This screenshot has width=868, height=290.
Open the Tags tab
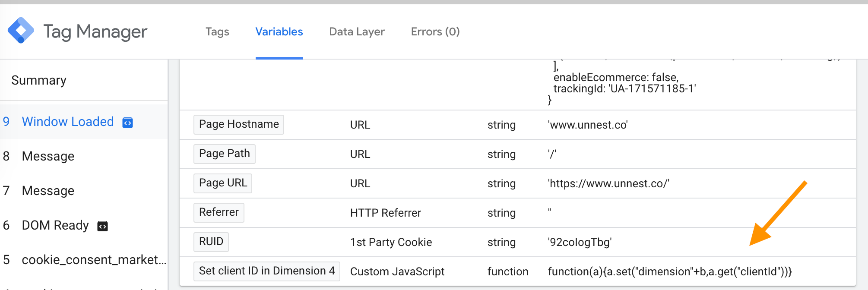tap(217, 32)
